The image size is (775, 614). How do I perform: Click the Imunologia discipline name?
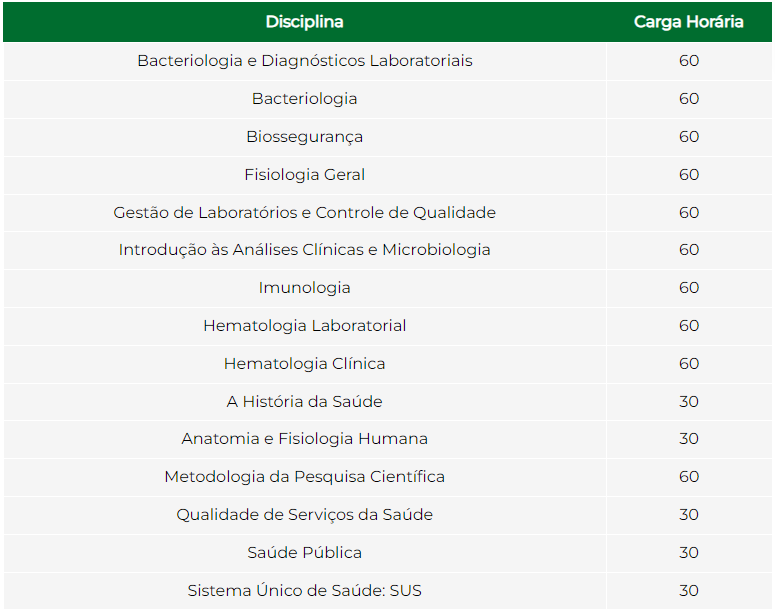pyautogui.click(x=304, y=288)
